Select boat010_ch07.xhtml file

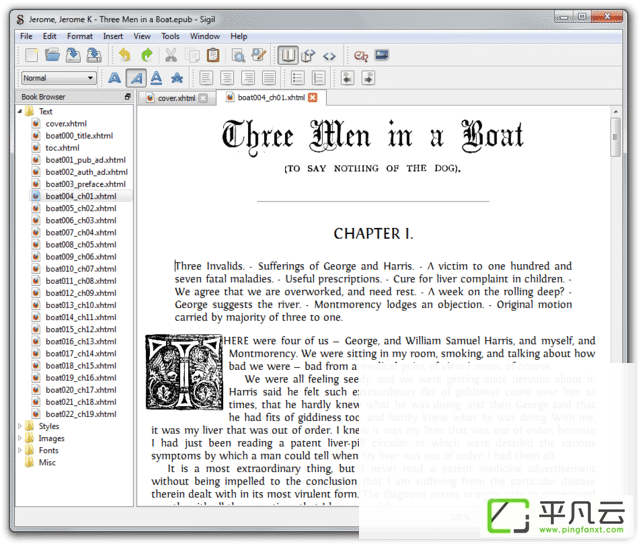click(80, 269)
